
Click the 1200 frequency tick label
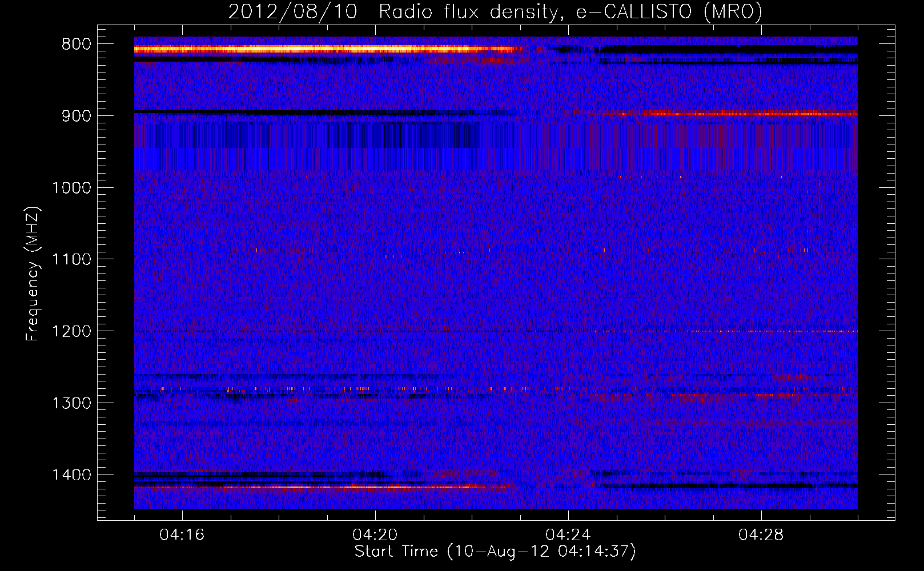(x=71, y=332)
